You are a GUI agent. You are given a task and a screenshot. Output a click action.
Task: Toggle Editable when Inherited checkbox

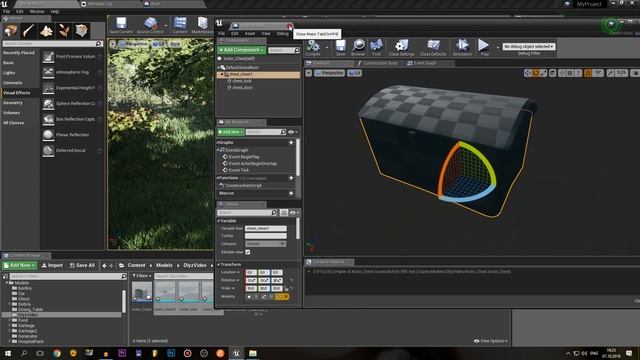pos(248,252)
